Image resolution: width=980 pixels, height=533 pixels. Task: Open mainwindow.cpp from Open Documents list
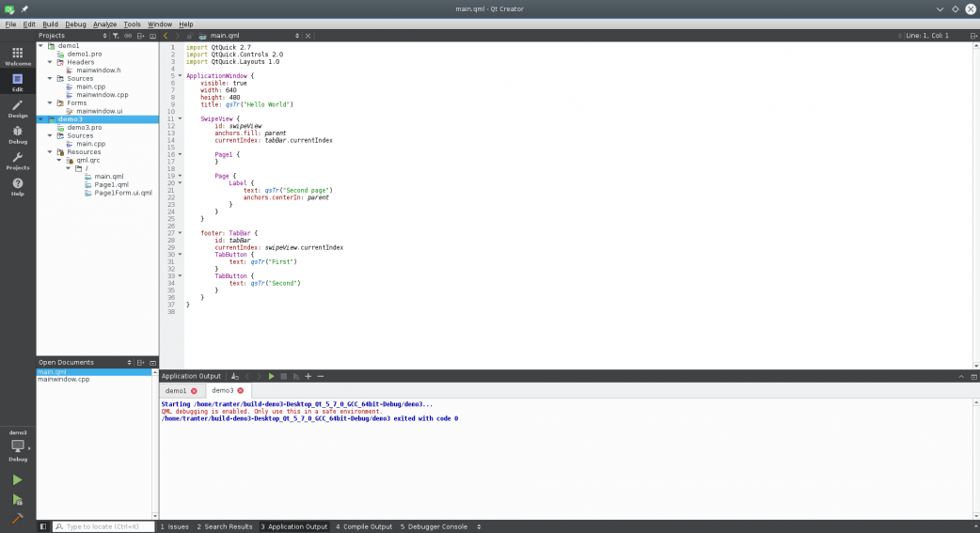pos(64,380)
